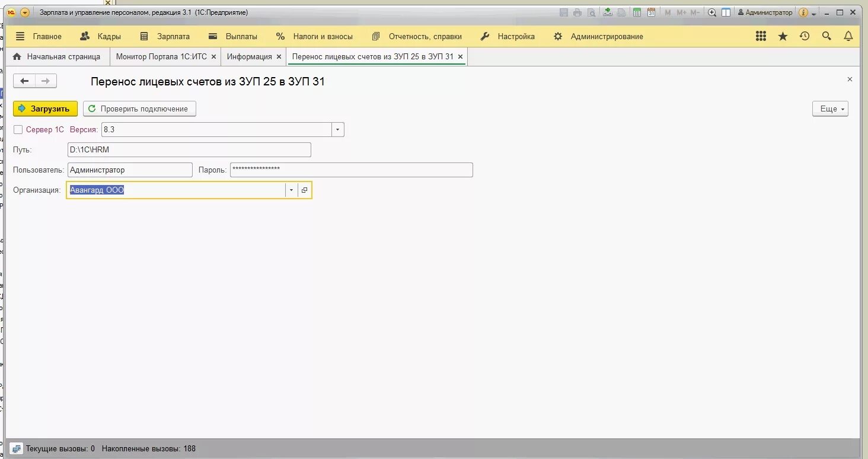Viewport: 868px width, 459px height.
Task: Click the Организация field Авангард ООО
Action: pyautogui.click(x=176, y=190)
